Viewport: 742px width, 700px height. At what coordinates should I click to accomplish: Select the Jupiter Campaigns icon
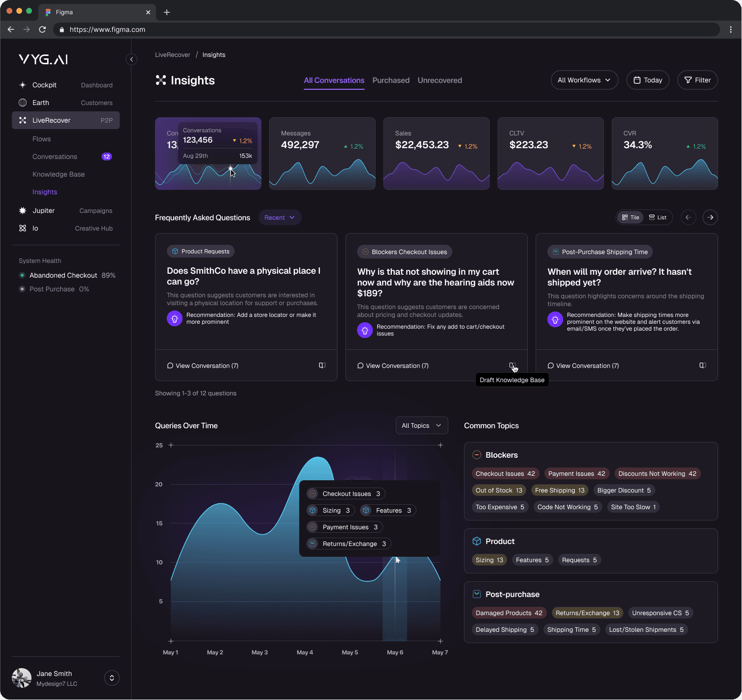click(23, 210)
